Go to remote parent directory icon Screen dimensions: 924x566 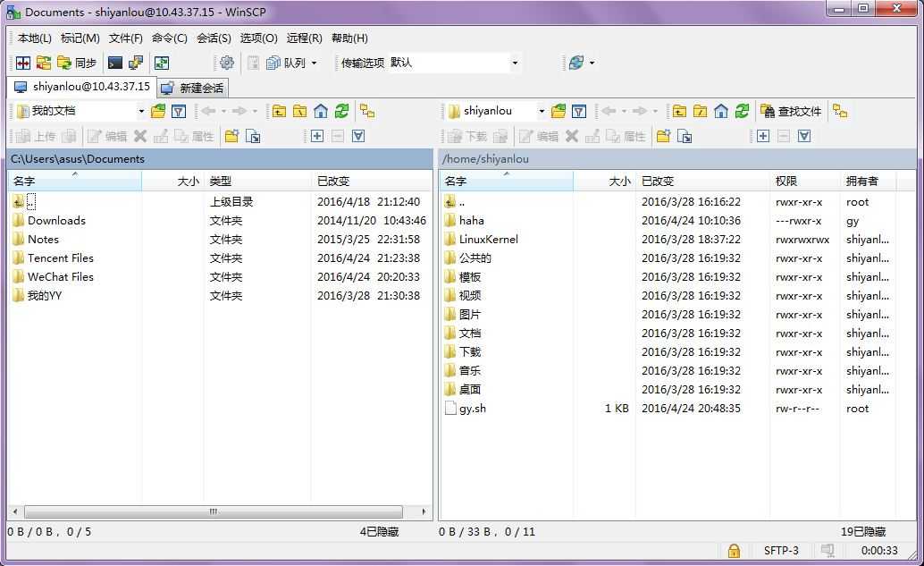click(679, 111)
